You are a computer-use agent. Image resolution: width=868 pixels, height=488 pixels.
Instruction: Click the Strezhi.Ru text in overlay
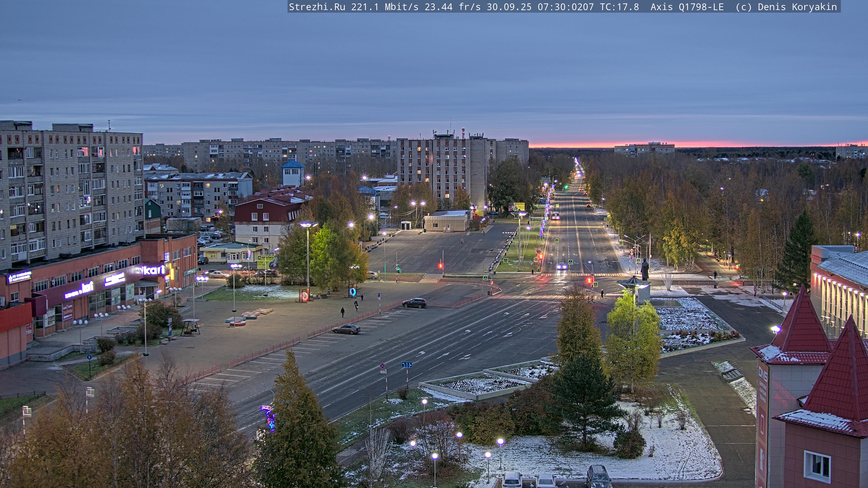click(317, 7)
